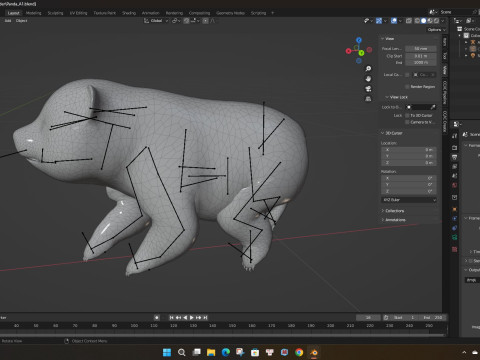Click the pan hand icon in viewport

(x=368, y=79)
